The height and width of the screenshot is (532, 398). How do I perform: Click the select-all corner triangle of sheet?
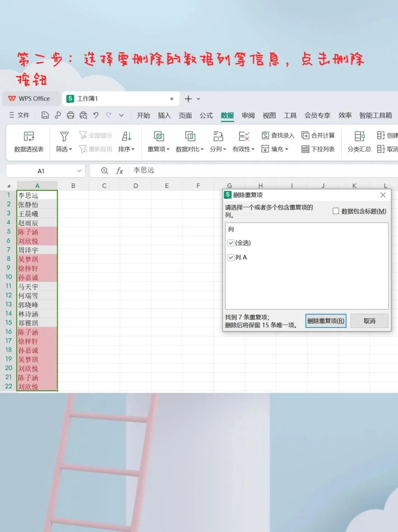click(9, 186)
